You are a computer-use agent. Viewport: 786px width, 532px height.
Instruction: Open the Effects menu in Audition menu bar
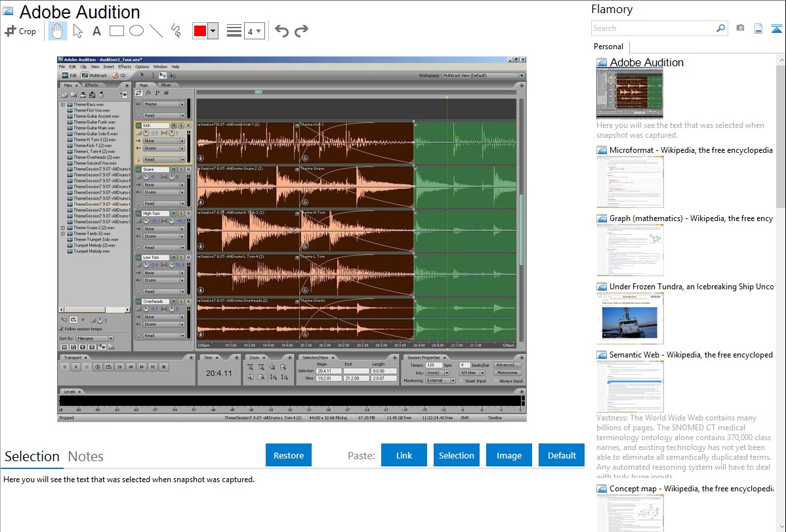coord(124,67)
